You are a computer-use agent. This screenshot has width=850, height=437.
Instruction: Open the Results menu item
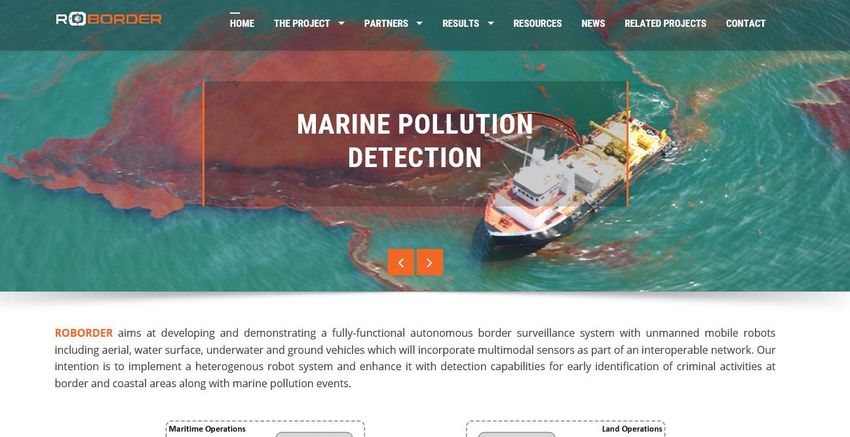click(x=461, y=23)
